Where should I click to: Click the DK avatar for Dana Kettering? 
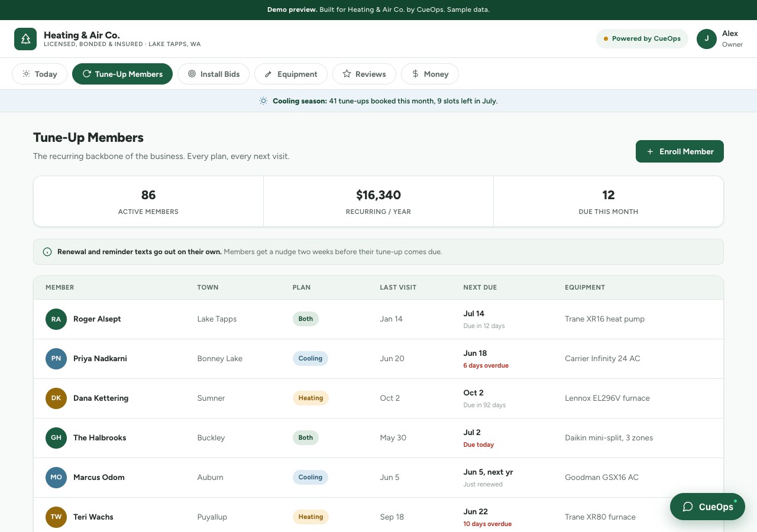(56, 398)
